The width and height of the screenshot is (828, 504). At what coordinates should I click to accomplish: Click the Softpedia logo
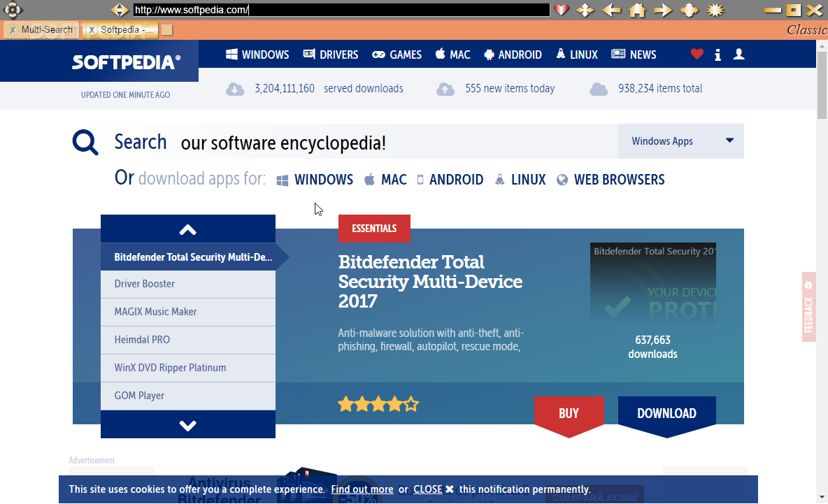point(126,62)
